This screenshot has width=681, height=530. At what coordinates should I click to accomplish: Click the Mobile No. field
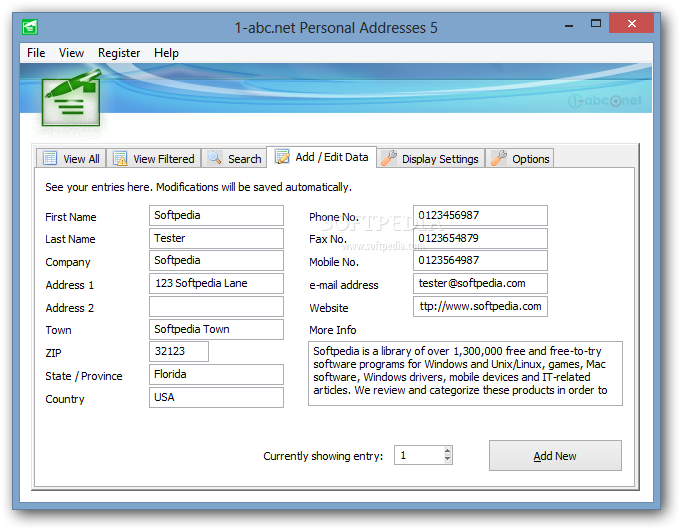(480, 261)
